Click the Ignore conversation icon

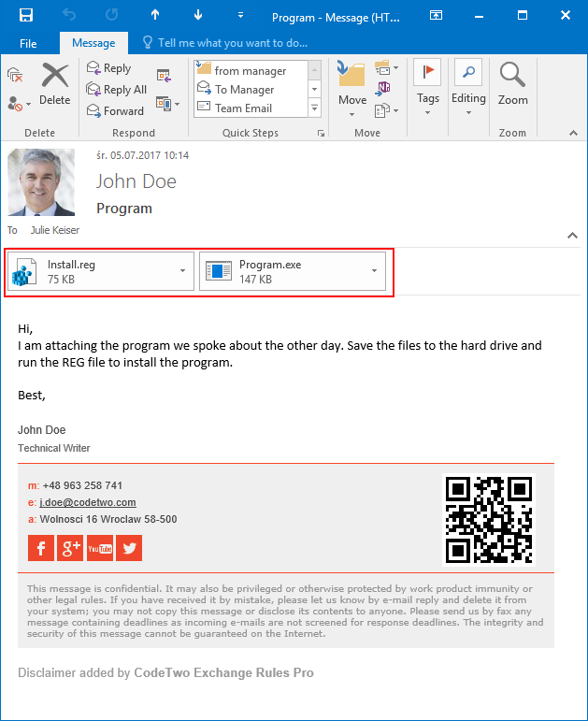[15, 75]
